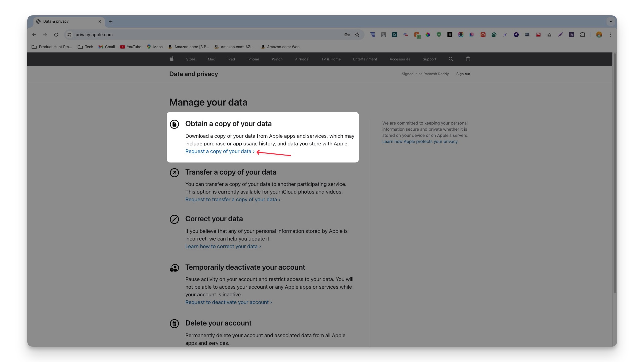
Task: Click the purple download arrow extension
Action: [516, 35]
